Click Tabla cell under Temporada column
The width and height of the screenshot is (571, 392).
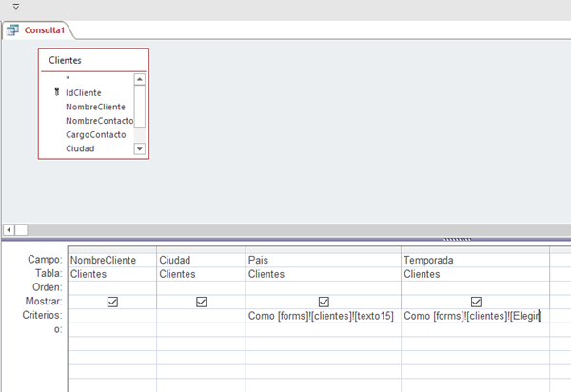475,274
